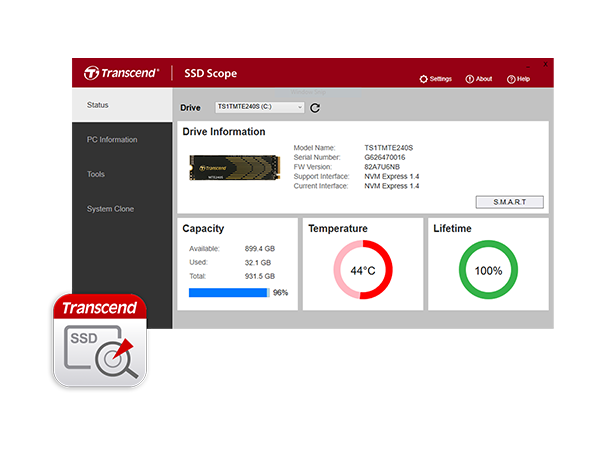Click the SSD Scope title text
Screen dimensions: 600x450
tap(210, 73)
